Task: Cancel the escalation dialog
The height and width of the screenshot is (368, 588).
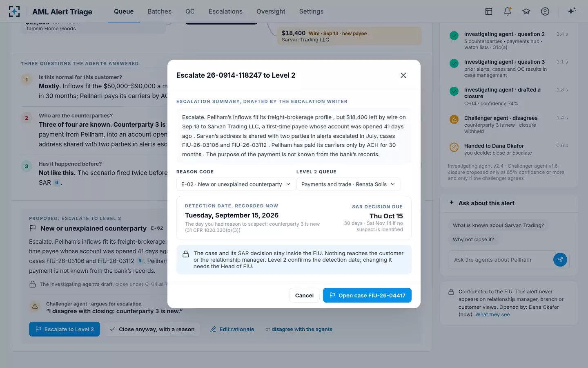Action: click(x=304, y=295)
